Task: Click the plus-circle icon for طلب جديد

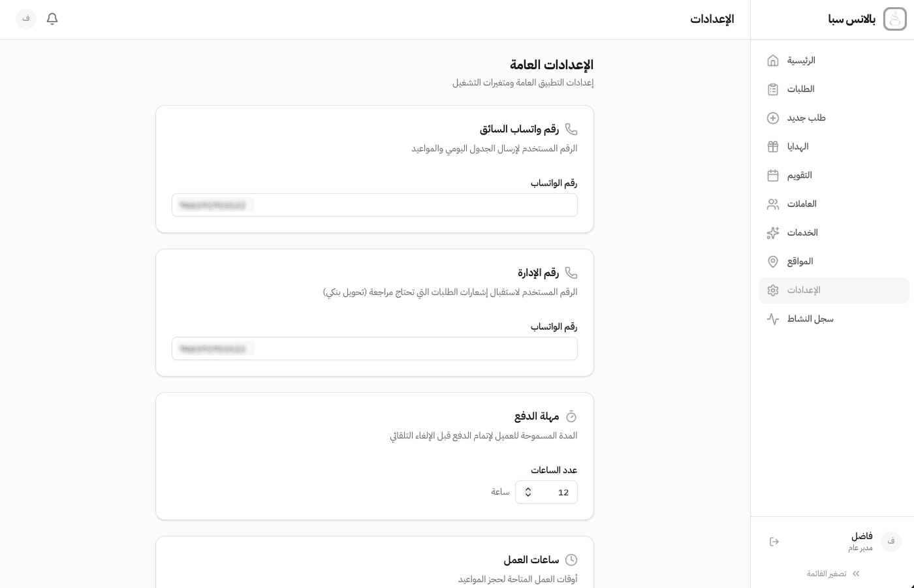Action: pos(773,118)
